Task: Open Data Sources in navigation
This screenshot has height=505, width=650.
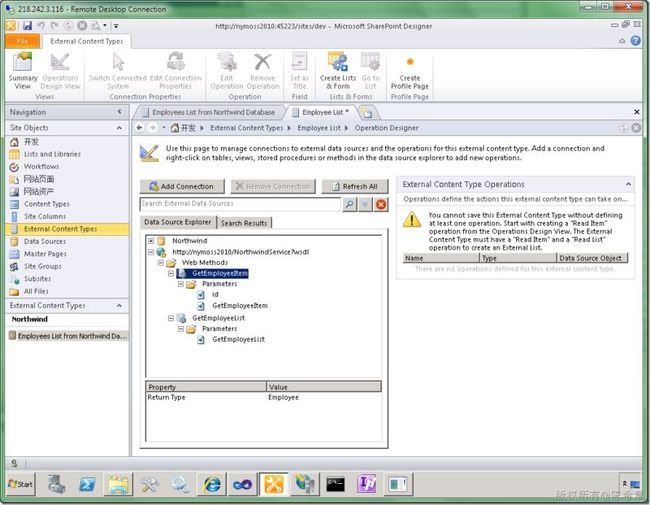Action: coord(45,241)
